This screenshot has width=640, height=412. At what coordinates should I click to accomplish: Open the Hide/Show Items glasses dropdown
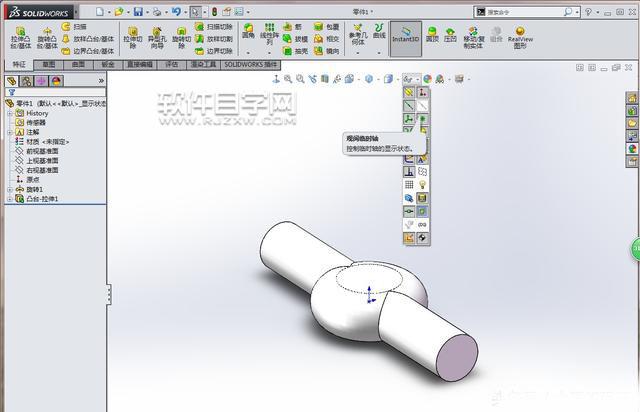(x=411, y=79)
